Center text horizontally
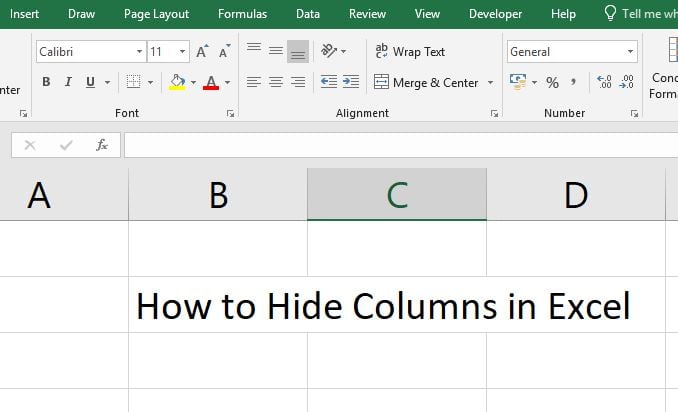 276,82
